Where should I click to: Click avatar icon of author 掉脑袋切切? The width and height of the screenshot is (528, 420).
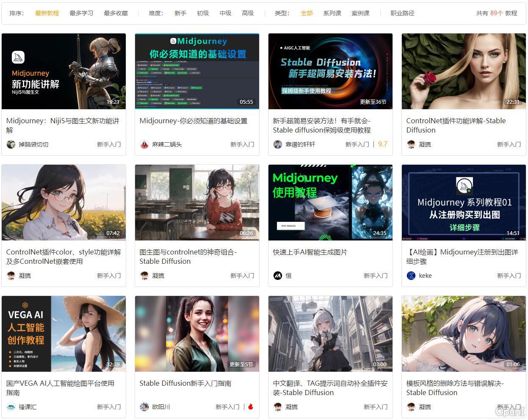click(x=11, y=144)
